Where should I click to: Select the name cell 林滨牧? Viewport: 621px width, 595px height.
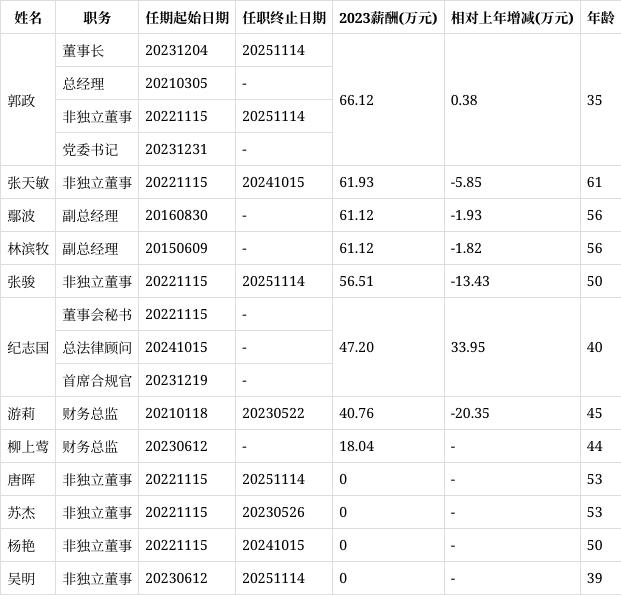[x=27, y=248]
